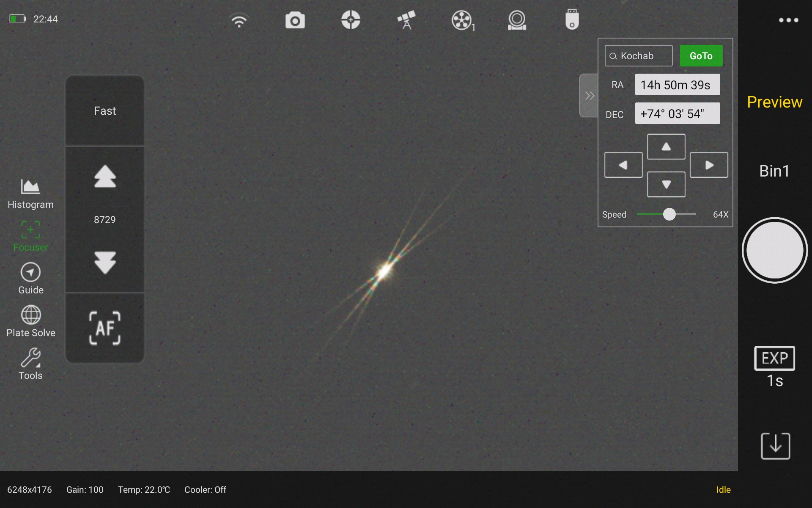Select the Focuser tool
Image resolution: width=812 pixels, height=508 pixels.
[x=30, y=236]
